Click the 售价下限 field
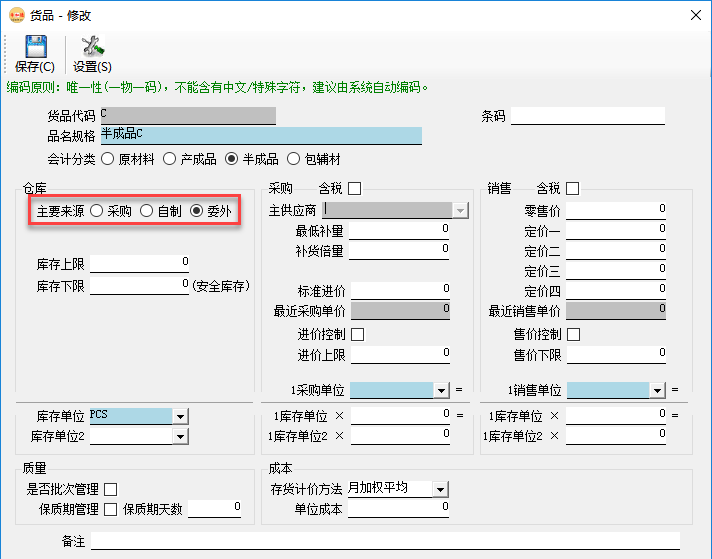 [x=617, y=355]
